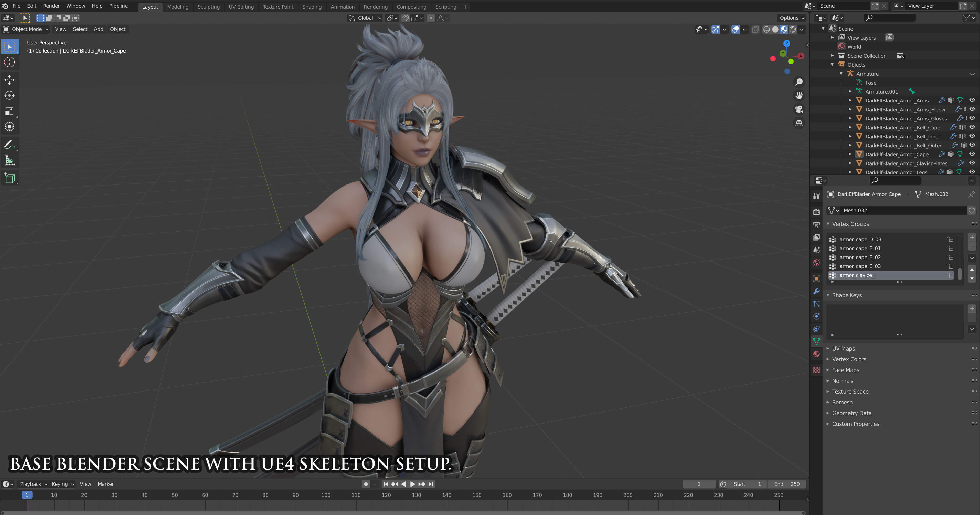Activate the Rotate tool
Viewport: 980px width, 515px height.
point(9,96)
